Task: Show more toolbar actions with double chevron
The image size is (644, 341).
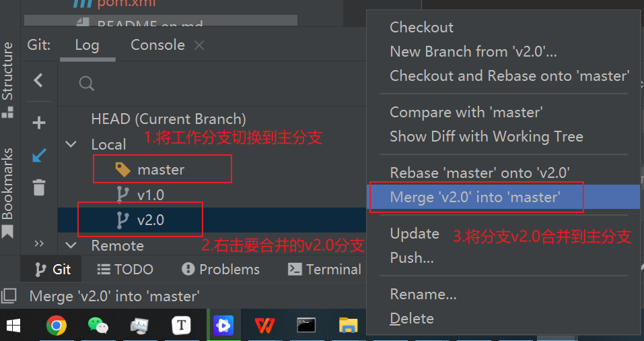Action: pyautogui.click(x=39, y=243)
